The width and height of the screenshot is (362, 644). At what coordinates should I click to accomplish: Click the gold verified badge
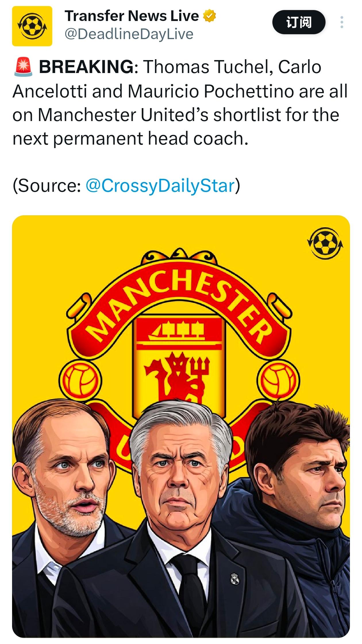[x=209, y=16]
